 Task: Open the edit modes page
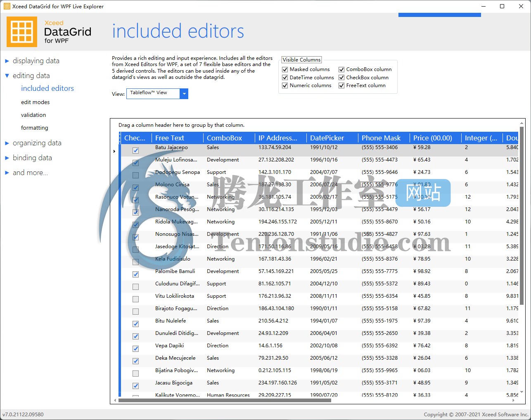pos(35,102)
